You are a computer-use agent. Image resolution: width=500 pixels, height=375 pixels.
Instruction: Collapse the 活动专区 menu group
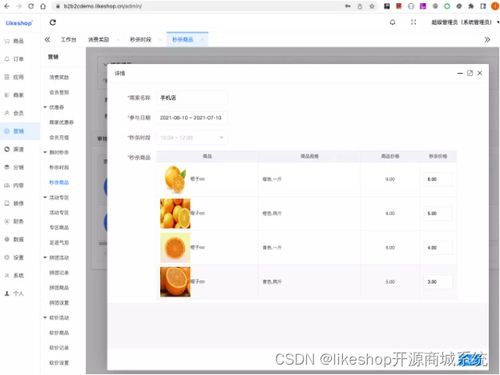click(x=45, y=197)
